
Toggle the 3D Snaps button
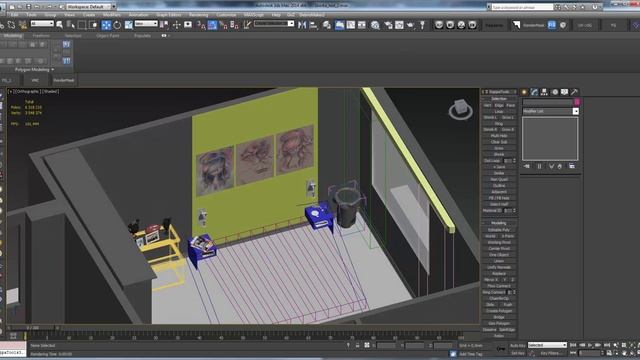pyautogui.click(x=201, y=25)
